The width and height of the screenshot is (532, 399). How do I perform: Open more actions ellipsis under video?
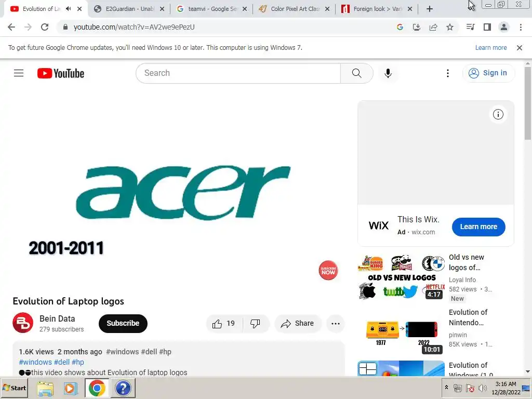click(x=336, y=323)
